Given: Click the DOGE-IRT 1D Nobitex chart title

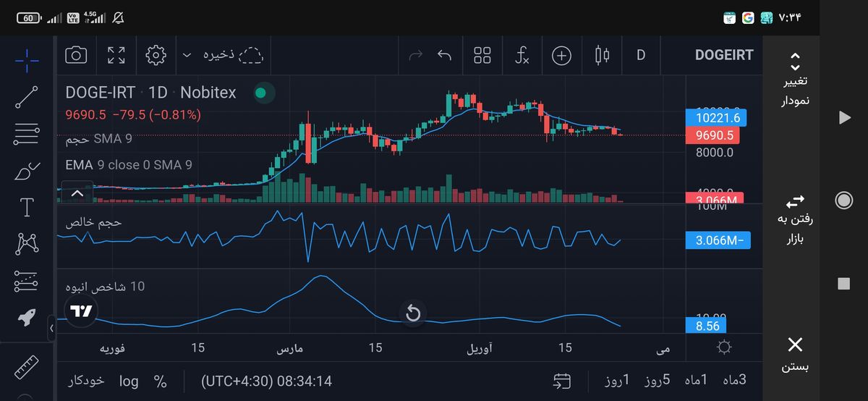Looking at the screenshot, I should coord(150,93).
